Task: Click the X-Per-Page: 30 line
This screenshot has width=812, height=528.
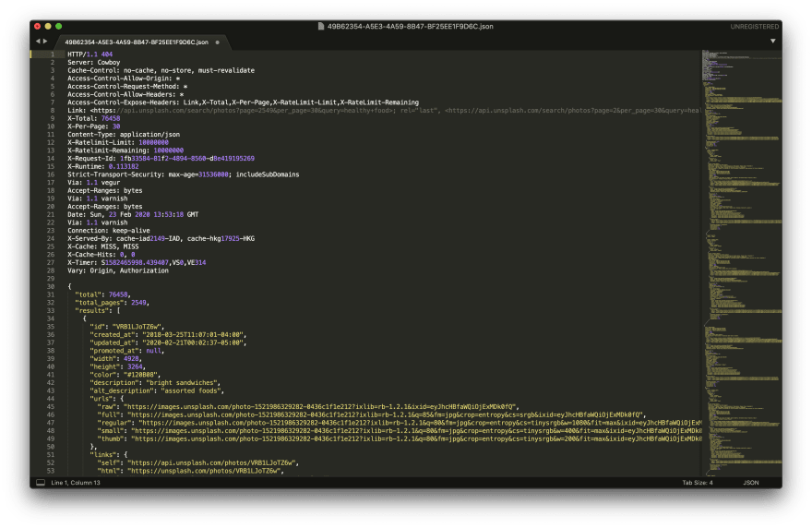Action: (x=94, y=126)
